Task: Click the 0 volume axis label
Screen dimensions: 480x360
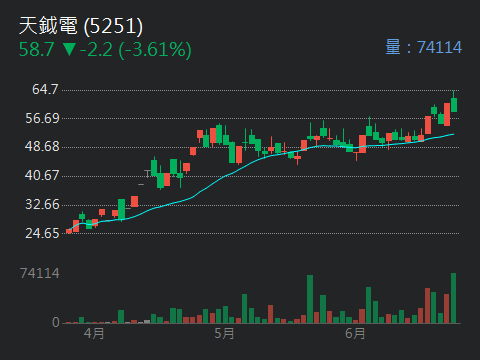Action: click(x=56, y=322)
